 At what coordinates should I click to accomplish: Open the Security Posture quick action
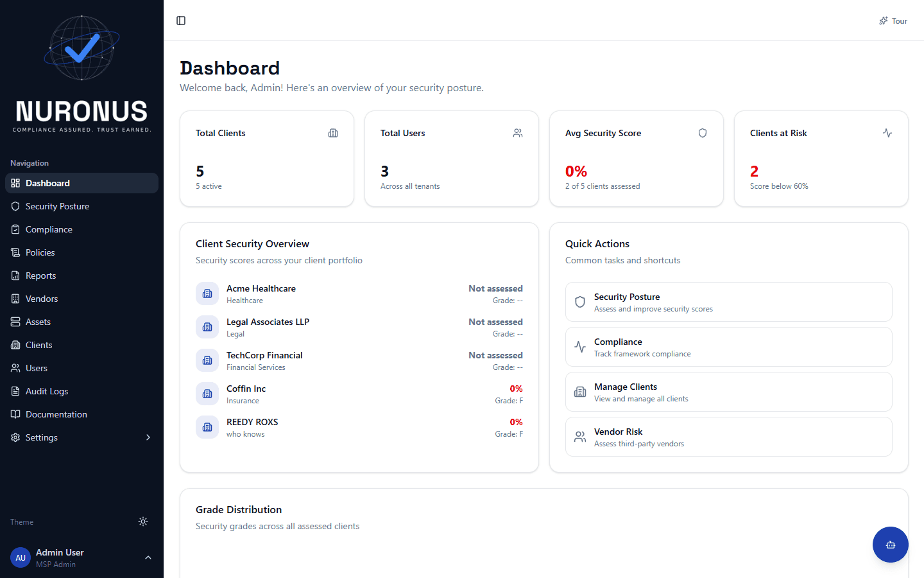tap(729, 302)
